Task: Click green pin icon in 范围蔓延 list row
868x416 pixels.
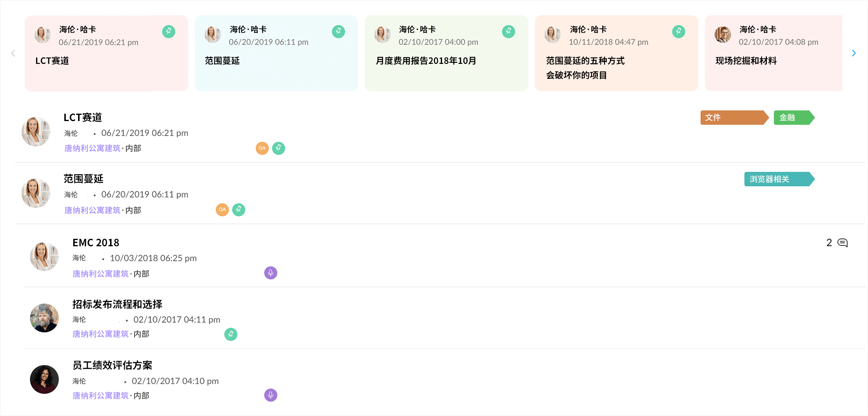Action: point(239,210)
